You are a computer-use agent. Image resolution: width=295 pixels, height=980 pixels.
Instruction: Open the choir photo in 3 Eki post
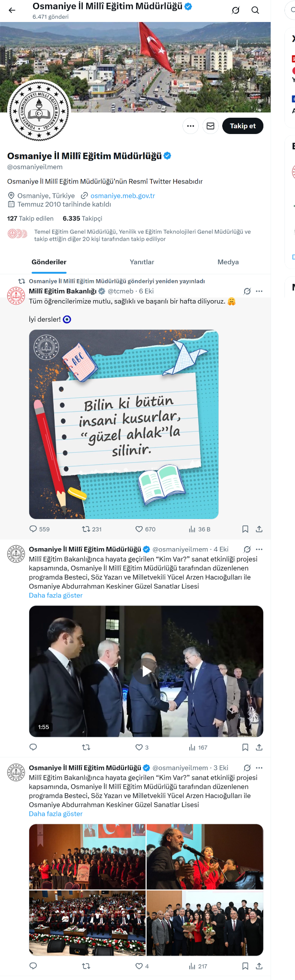coord(87,856)
